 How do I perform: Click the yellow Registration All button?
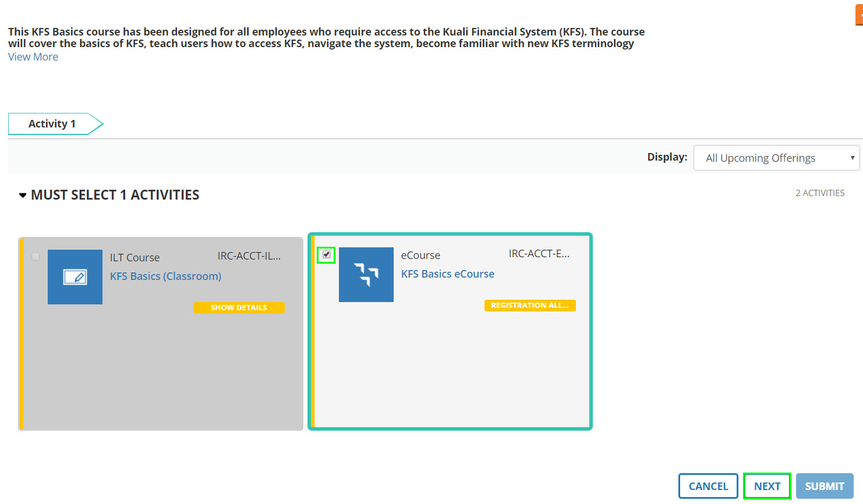(529, 306)
